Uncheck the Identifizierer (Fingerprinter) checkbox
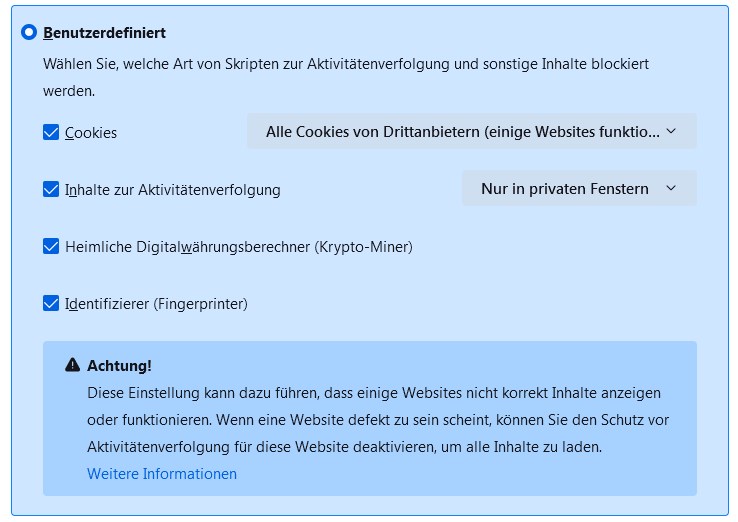Viewport: 738px width, 522px height. (51, 303)
